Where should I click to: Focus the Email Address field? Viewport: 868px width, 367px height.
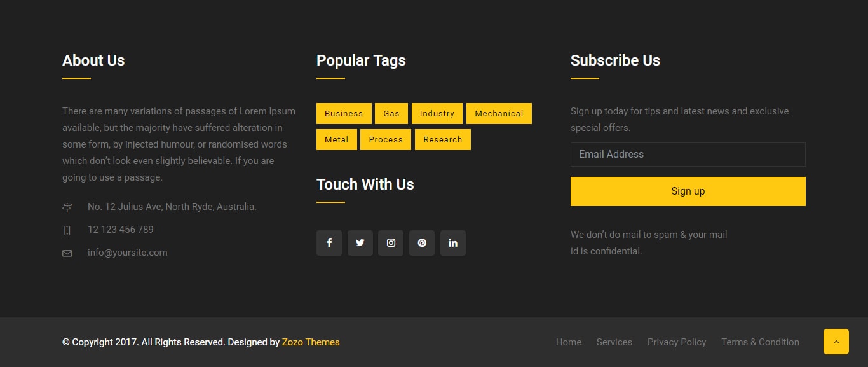point(688,155)
